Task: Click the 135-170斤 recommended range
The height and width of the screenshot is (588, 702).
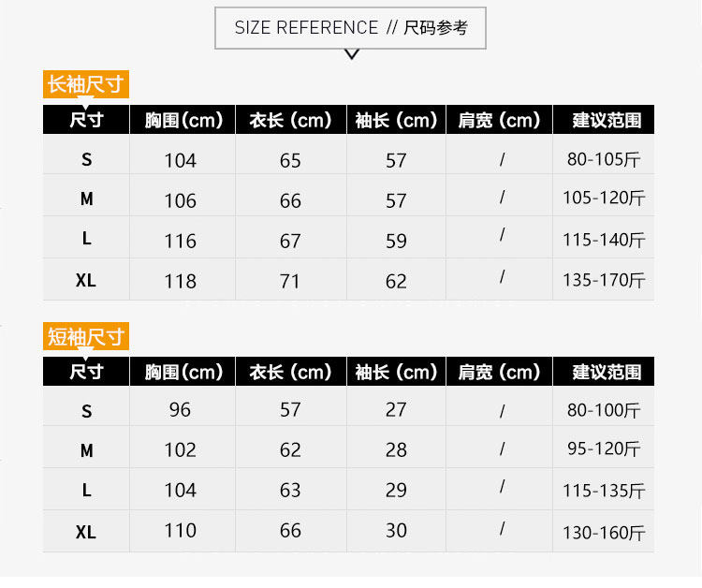Action: click(x=604, y=280)
